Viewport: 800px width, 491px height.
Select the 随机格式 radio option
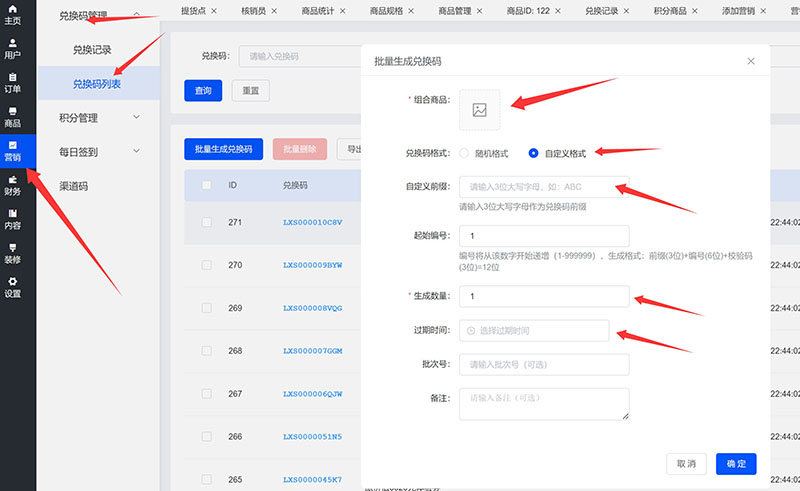click(x=464, y=153)
